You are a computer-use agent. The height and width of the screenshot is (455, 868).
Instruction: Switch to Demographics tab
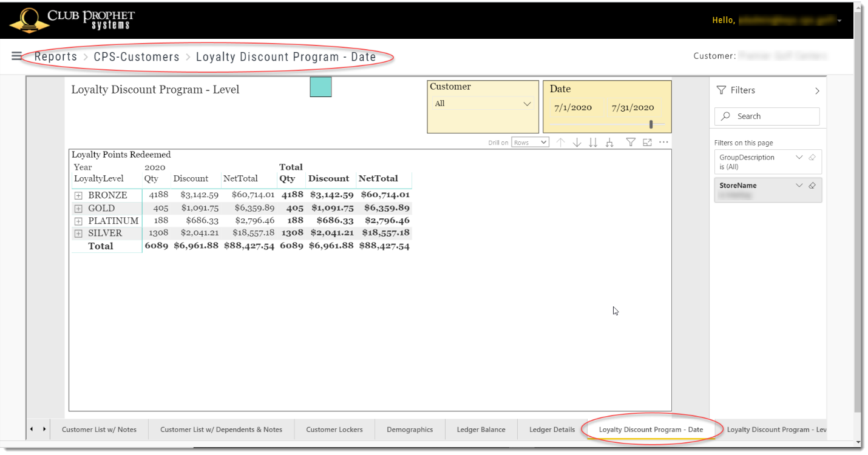point(410,430)
